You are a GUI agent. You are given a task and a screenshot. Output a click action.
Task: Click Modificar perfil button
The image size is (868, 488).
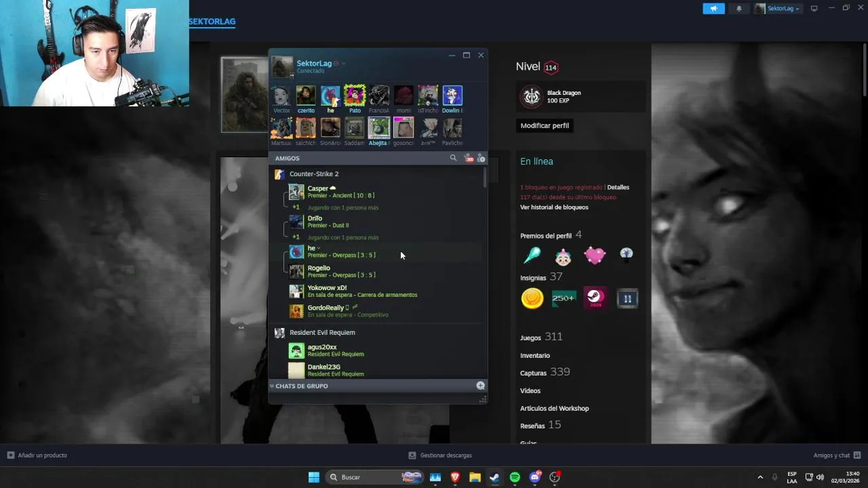pos(545,125)
